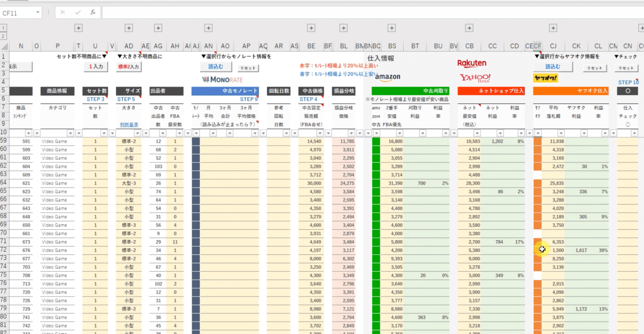The height and width of the screenshot is (334, 644).
Task: Expand column group plus above column BS
Action: pos(392,28)
